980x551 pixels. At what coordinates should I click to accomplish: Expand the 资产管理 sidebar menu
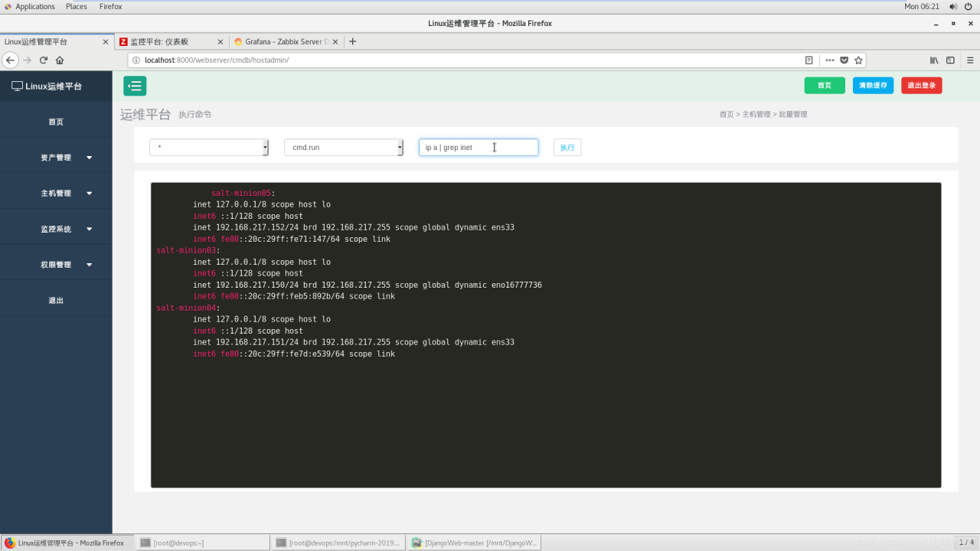pyautogui.click(x=56, y=158)
